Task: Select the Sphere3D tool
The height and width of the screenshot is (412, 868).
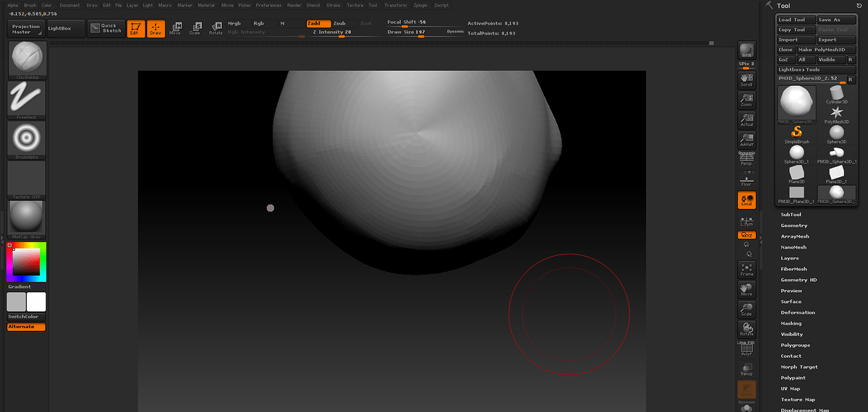Action: [x=837, y=135]
